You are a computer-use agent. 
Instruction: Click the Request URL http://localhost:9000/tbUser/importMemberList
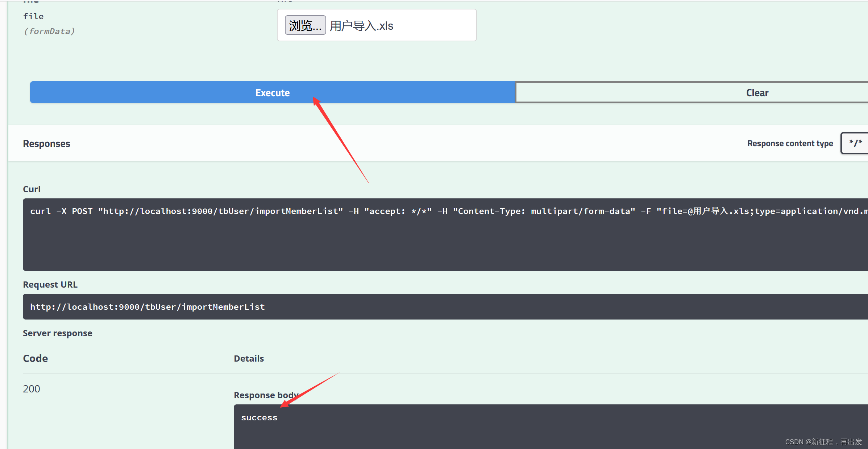[148, 307]
